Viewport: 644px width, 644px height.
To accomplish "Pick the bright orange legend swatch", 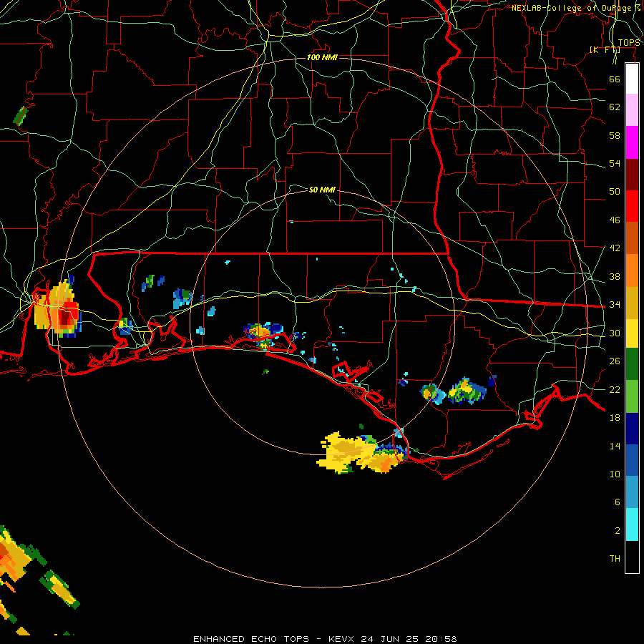I will (632, 270).
